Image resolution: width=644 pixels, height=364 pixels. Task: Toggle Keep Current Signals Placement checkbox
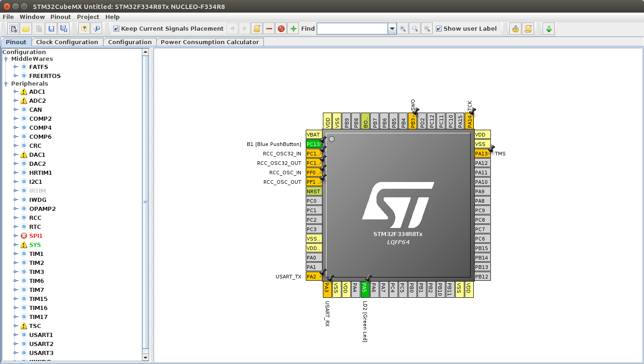click(x=117, y=29)
